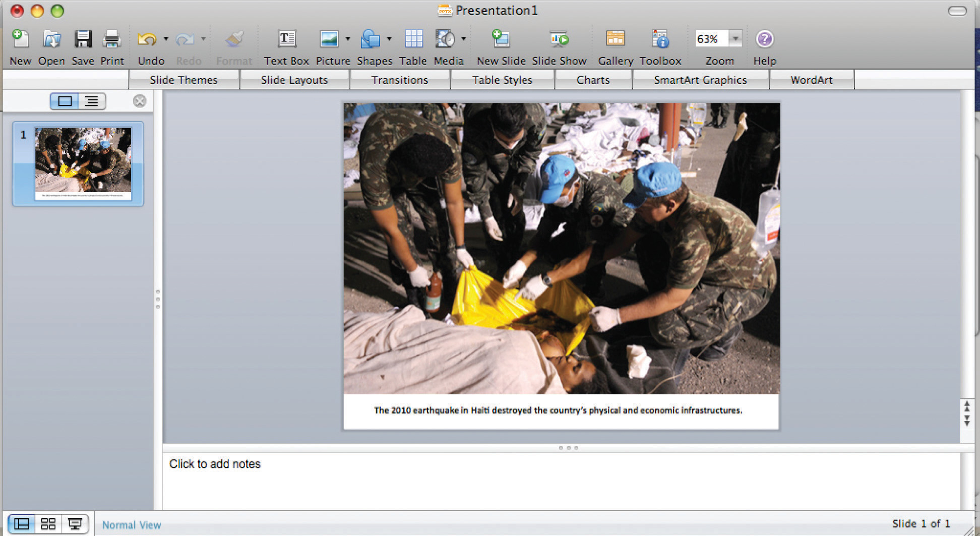Click the New presentation icon

tap(20, 40)
